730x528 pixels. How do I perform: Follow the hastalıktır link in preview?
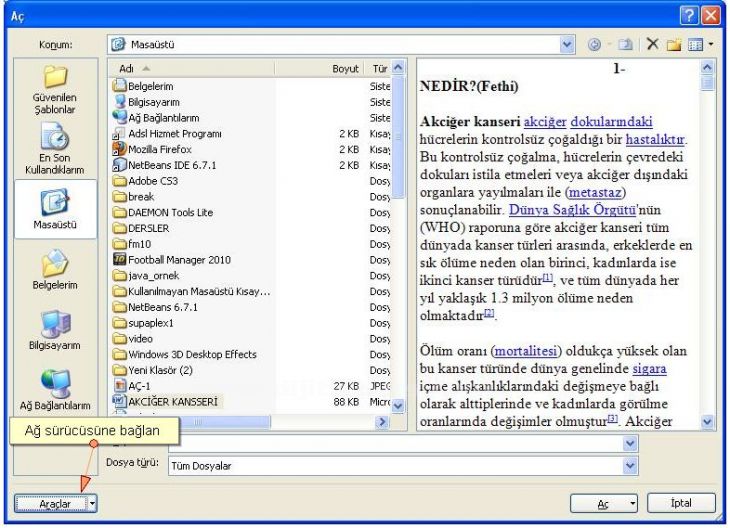coord(655,139)
